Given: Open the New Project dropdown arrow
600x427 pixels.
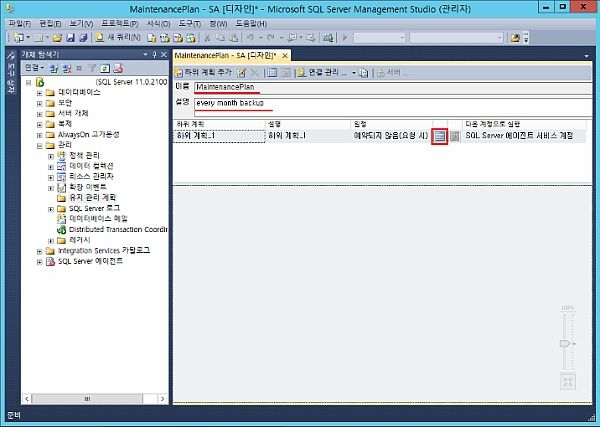Looking at the screenshot, I should [x=28, y=37].
